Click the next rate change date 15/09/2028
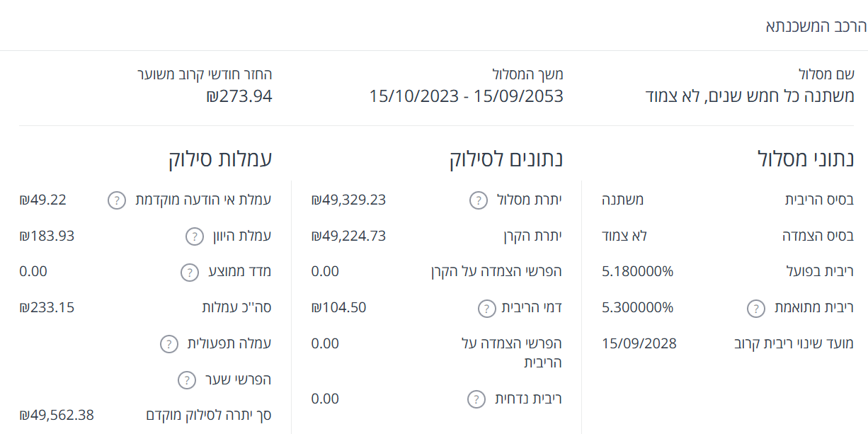 click(639, 344)
